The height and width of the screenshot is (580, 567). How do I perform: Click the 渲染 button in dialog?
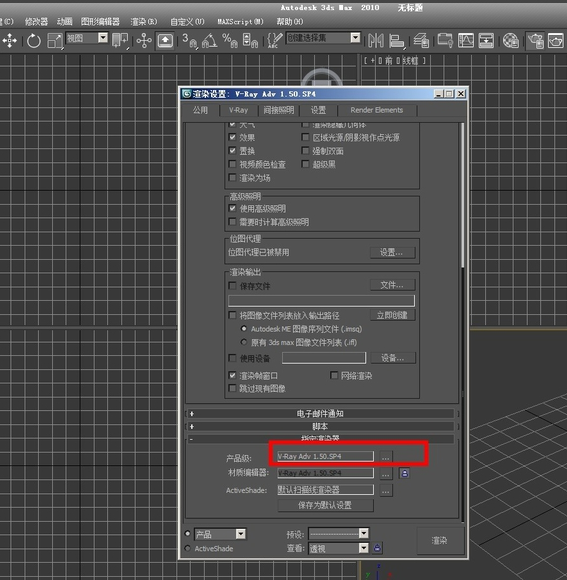[x=439, y=540]
